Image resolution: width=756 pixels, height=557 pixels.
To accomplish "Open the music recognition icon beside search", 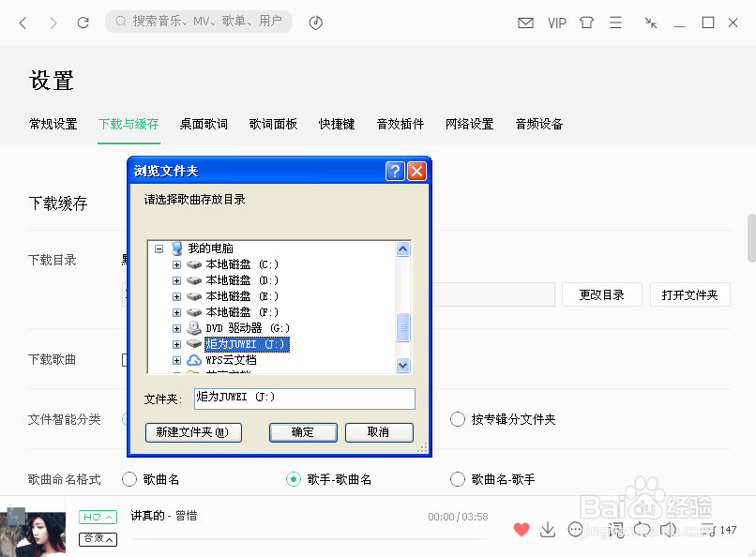I will click(316, 23).
